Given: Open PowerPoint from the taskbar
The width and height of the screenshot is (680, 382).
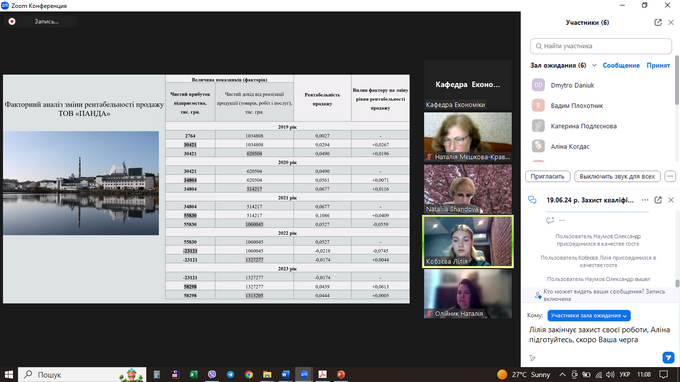Looking at the screenshot, I should point(341,375).
